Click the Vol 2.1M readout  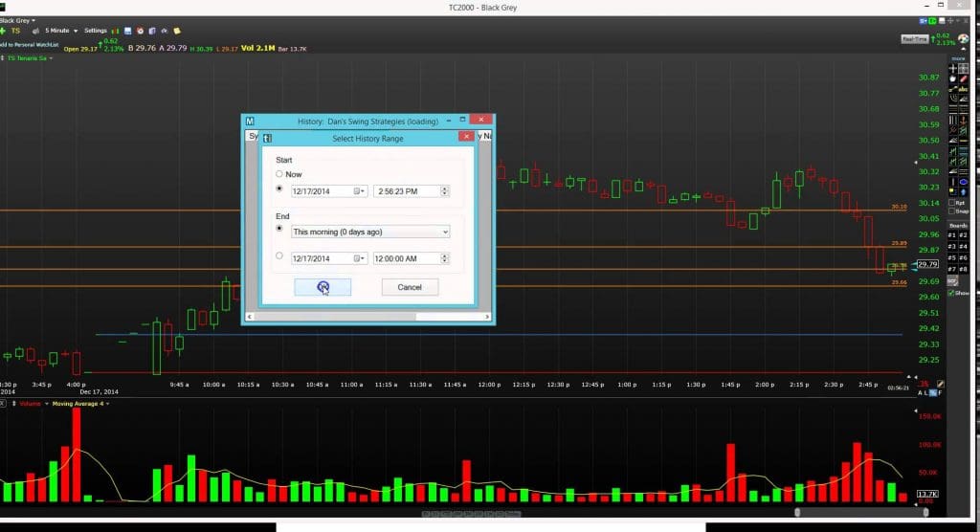coord(257,48)
